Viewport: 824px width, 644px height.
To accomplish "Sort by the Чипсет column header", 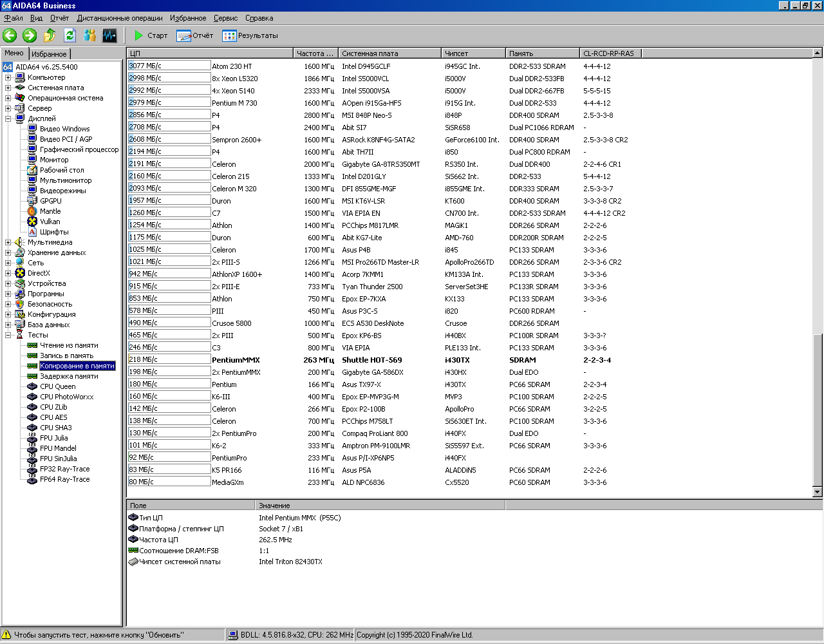I will point(473,53).
